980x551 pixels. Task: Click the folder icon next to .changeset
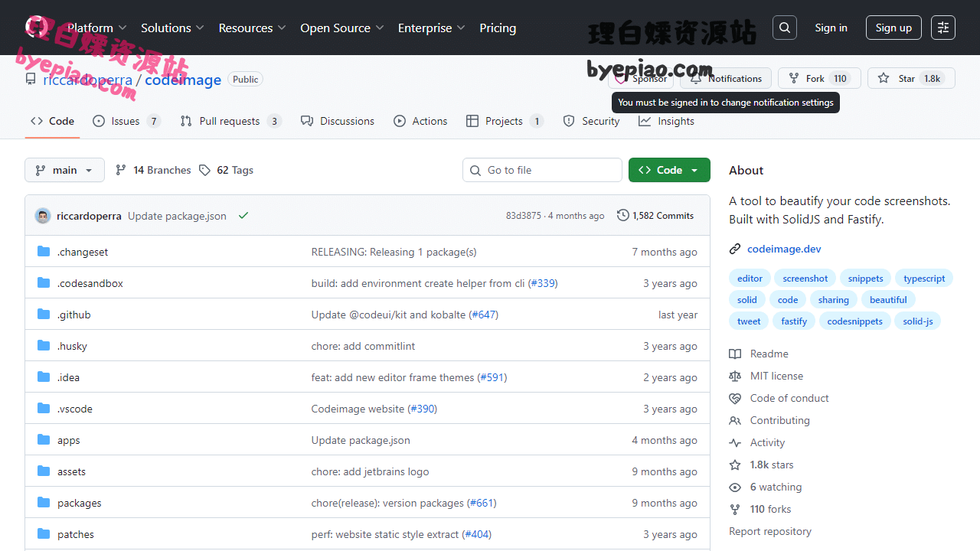click(44, 252)
